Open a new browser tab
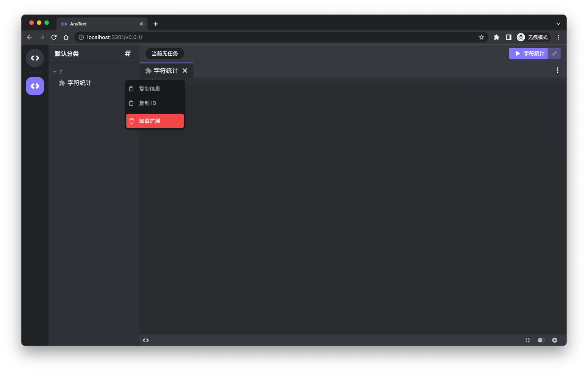588x374 pixels. coord(156,24)
